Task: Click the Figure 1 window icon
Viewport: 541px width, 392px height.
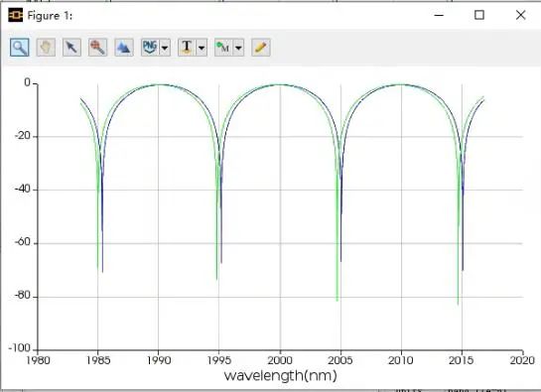Action: [x=16, y=15]
